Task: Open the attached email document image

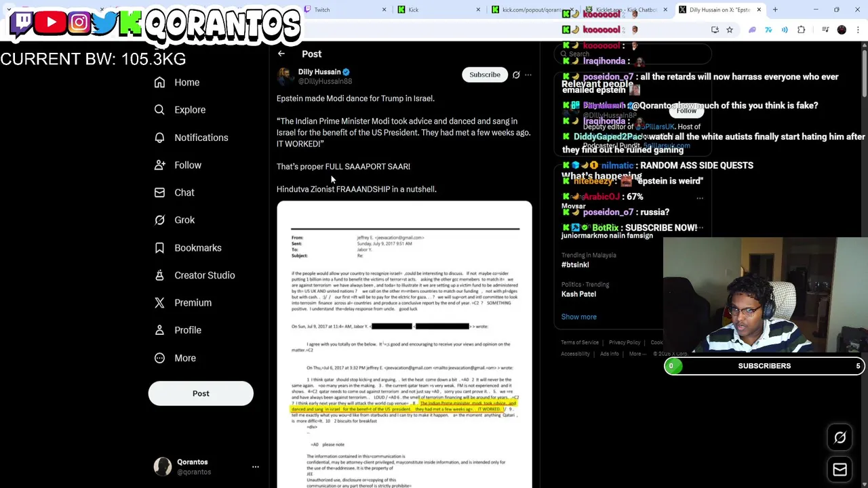Action: pos(404,344)
